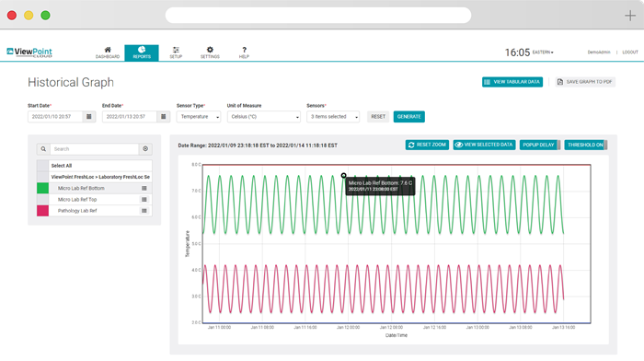644x361 pixels.
Task: Open the Sensors multi-select dropdown
Action: tap(333, 117)
